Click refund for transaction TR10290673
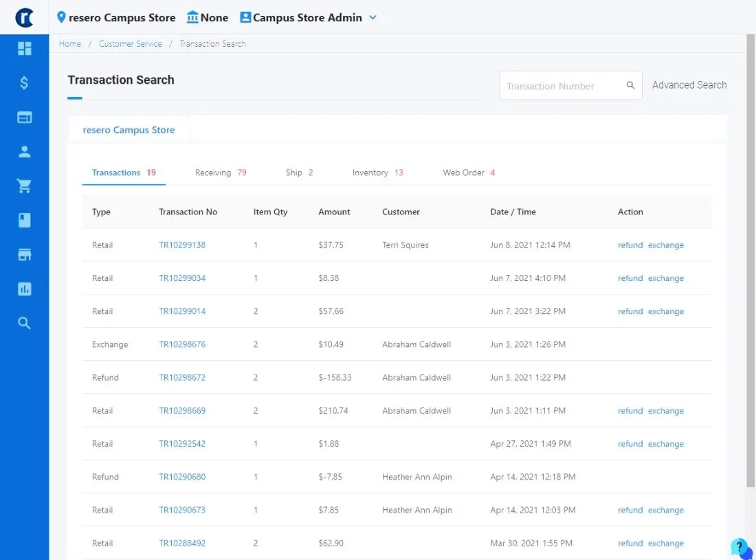756x560 pixels. [x=630, y=510]
